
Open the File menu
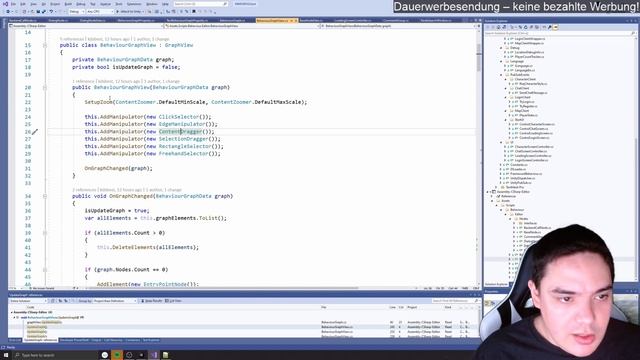coord(13,4)
